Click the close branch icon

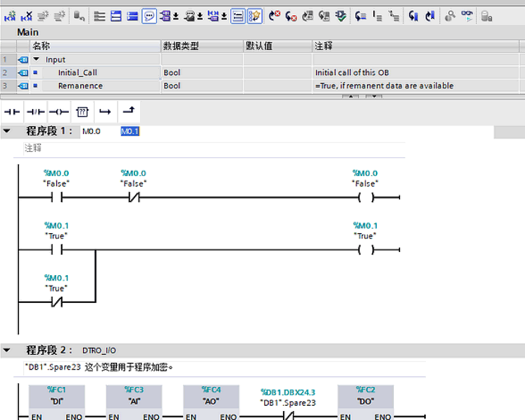pyautogui.click(x=128, y=112)
